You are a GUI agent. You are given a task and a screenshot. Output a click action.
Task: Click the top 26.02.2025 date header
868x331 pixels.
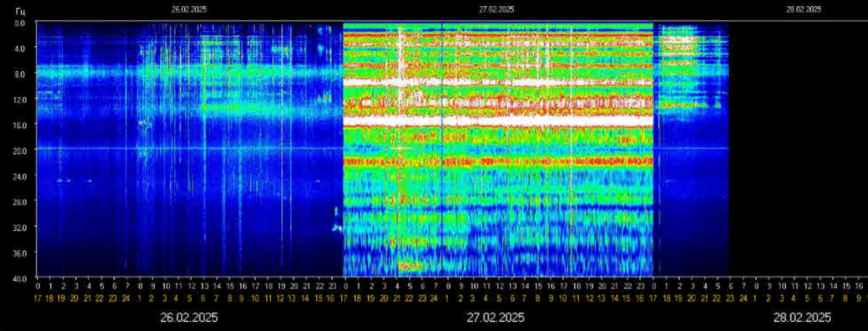tap(189, 10)
